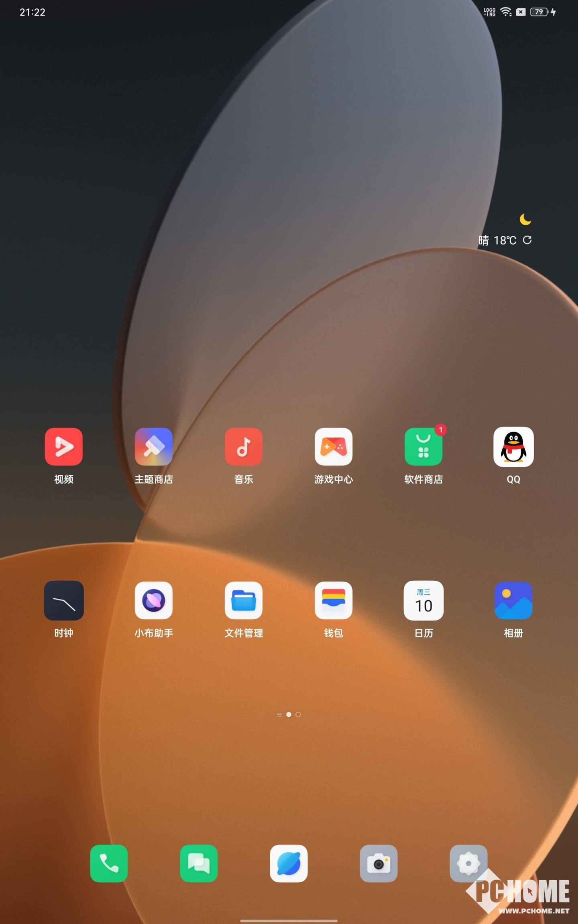Open the 日历 calendar app
Image resolution: width=578 pixels, height=924 pixels.
click(423, 600)
